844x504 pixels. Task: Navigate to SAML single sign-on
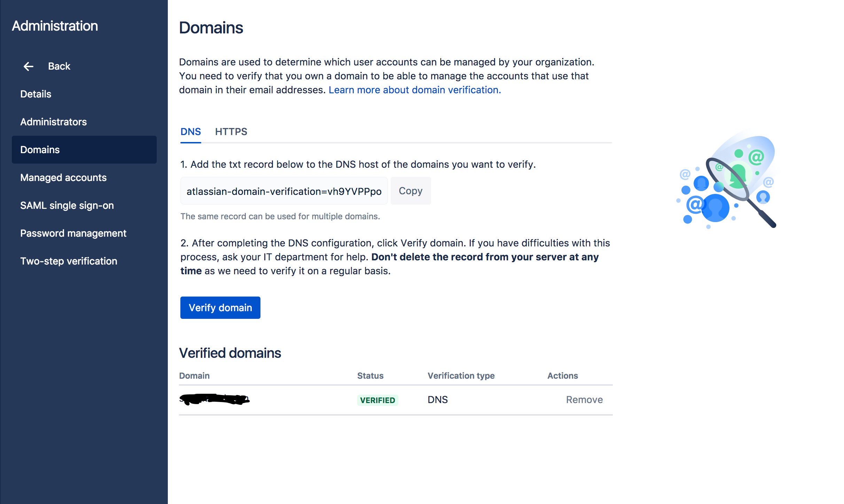[67, 205]
